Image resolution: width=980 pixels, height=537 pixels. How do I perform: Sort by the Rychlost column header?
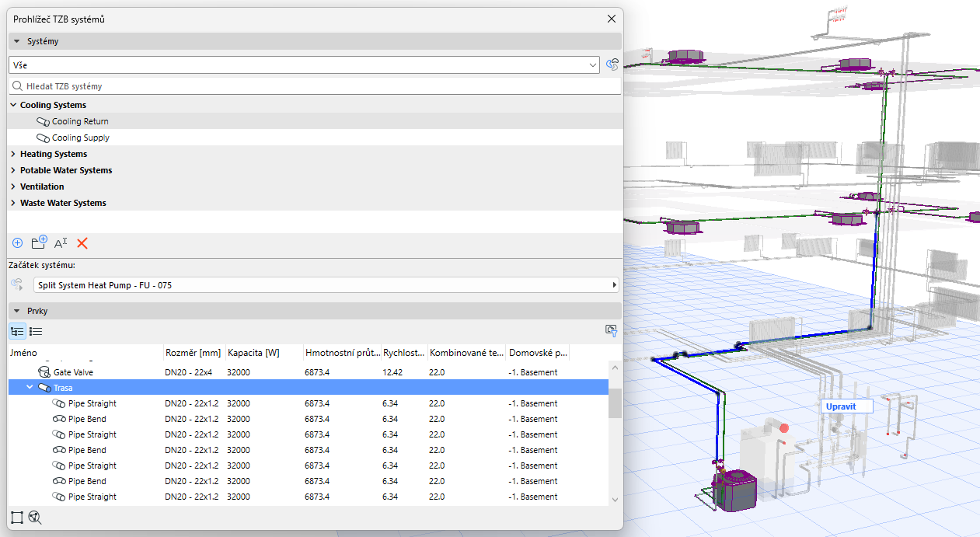click(404, 353)
